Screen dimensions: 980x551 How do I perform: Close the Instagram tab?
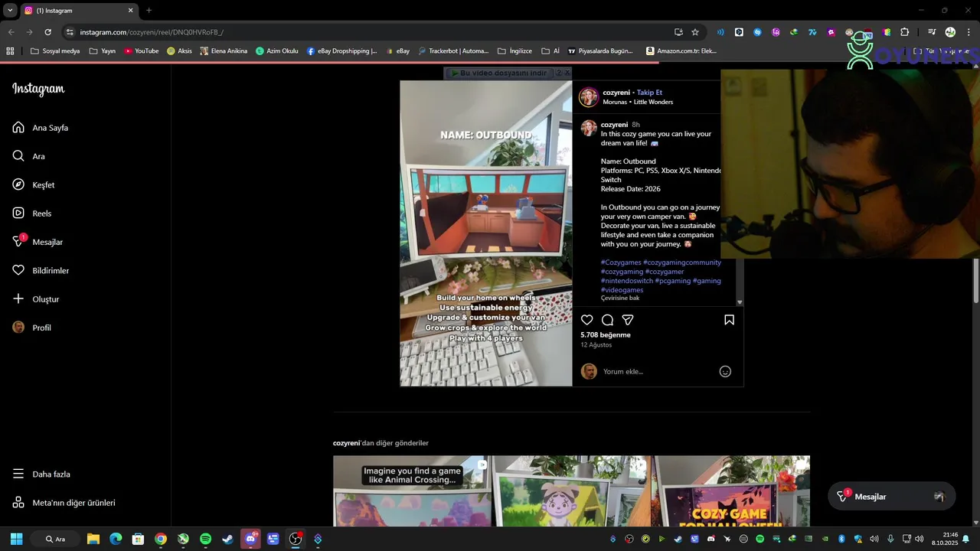tap(130, 11)
